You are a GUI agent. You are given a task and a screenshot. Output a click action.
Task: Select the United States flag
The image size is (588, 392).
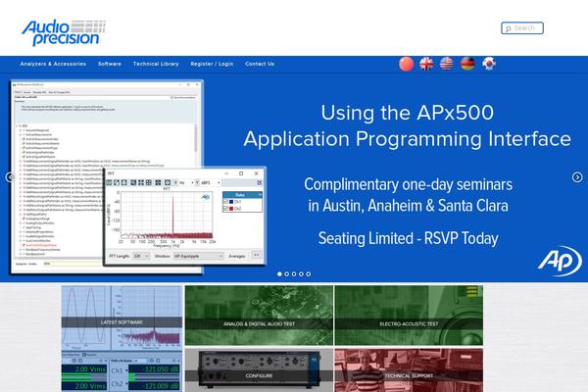pos(447,64)
